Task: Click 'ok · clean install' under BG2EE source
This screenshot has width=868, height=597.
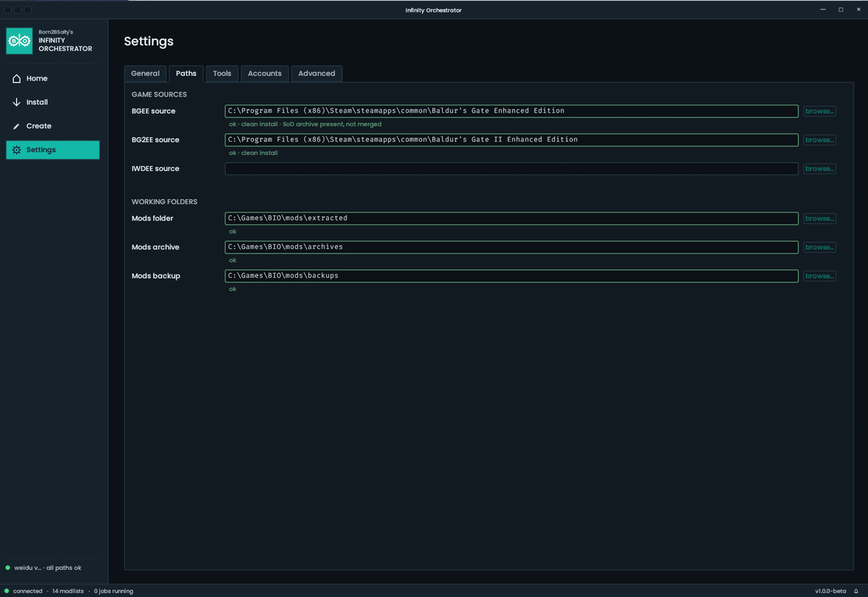Action: point(254,153)
